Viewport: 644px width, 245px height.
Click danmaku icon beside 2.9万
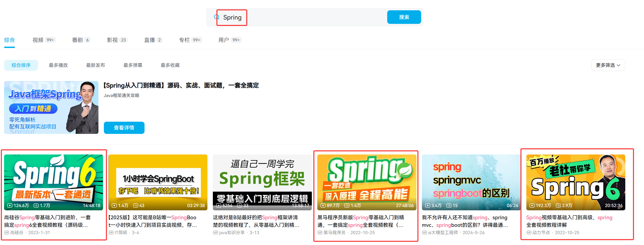(x=558, y=205)
